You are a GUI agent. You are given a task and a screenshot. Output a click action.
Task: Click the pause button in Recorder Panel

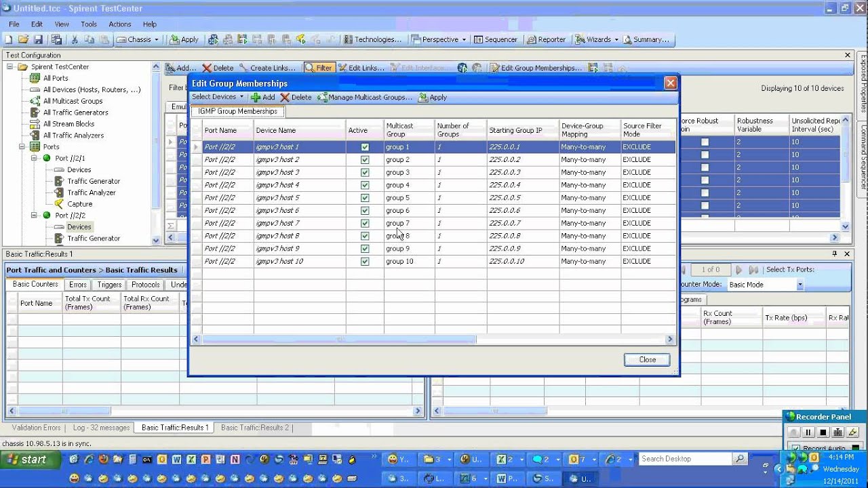(x=808, y=432)
